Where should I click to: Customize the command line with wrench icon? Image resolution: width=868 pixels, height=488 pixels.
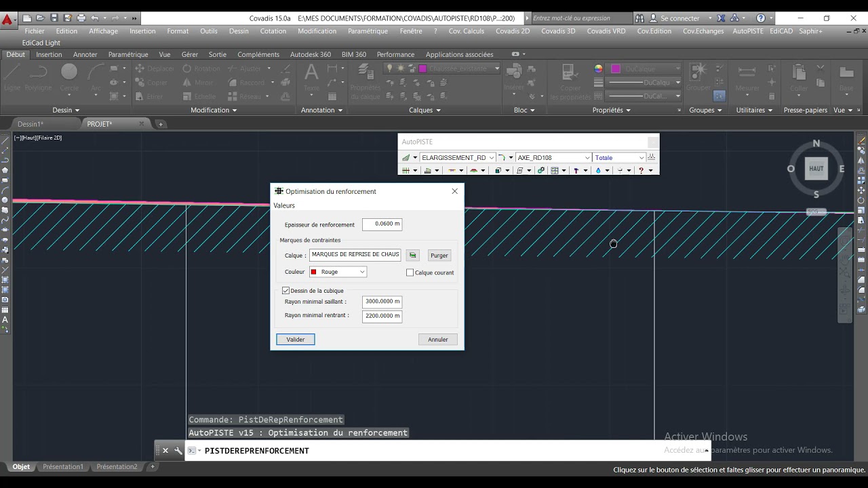178,450
